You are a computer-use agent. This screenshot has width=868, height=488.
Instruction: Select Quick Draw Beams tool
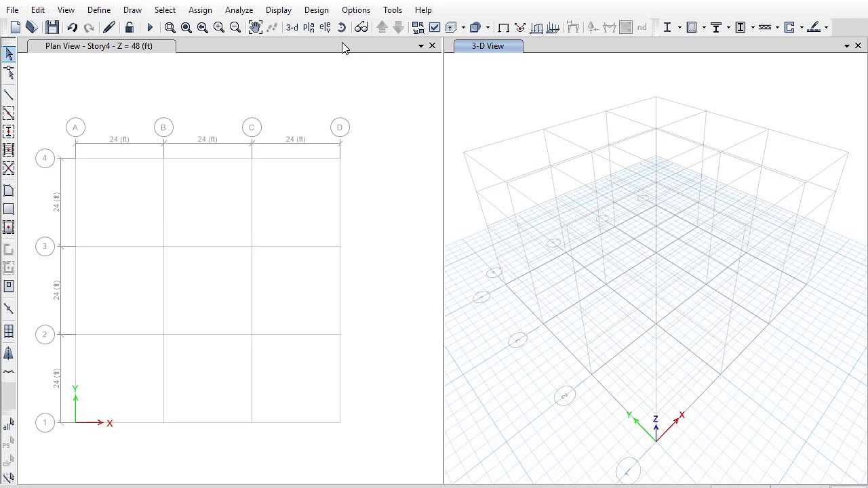9,113
